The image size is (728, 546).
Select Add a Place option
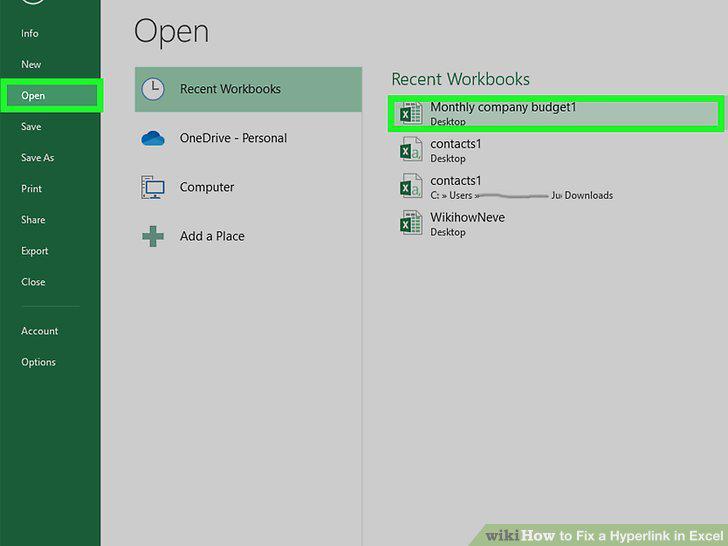pos(248,236)
